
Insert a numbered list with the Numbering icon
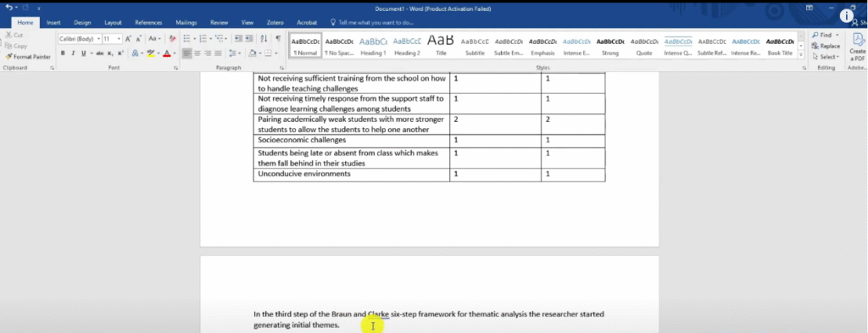(204, 39)
